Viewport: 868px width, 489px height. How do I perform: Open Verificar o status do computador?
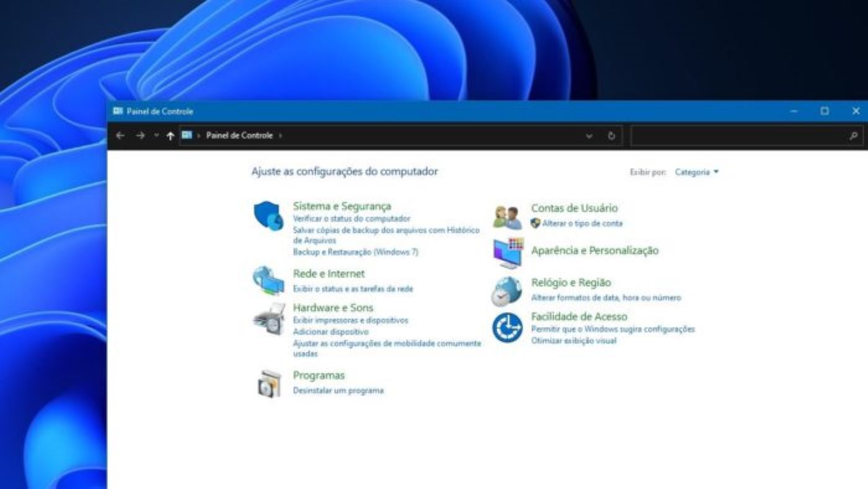(352, 218)
